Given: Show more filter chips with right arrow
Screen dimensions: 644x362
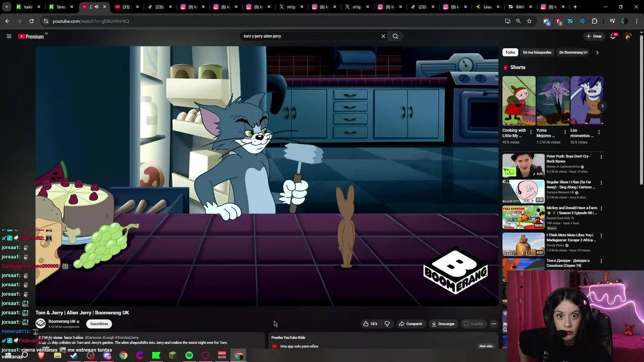Looking at the screenshot, I should coord(597,52).
